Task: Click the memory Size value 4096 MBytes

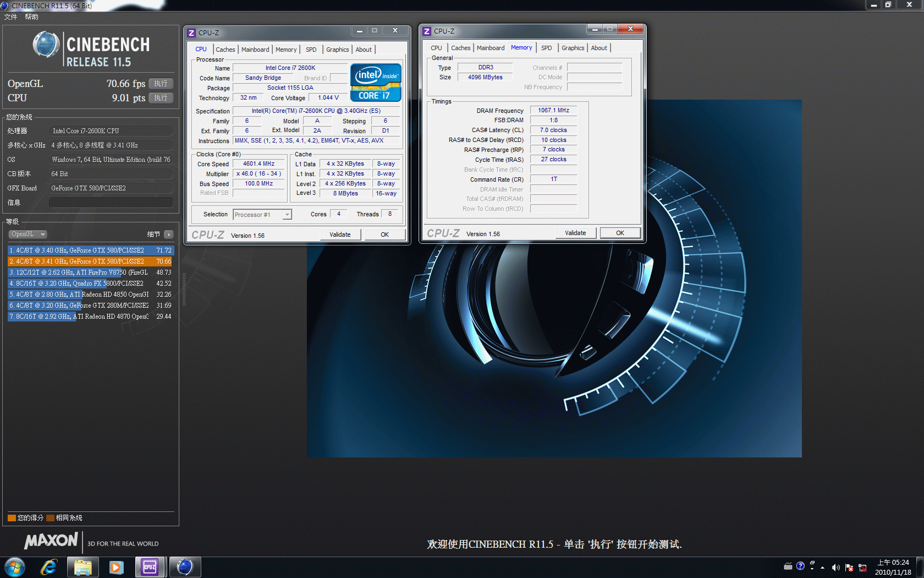Action: click(485, 78)
